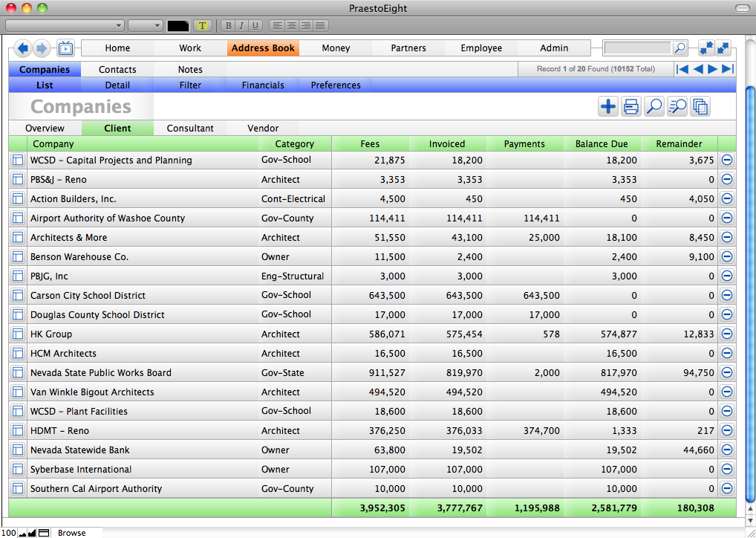Image resolution: width=756 pixels, height=538 pixels.
Task: Open detail icon for HK Group row
Action: (x=18, y=334)
